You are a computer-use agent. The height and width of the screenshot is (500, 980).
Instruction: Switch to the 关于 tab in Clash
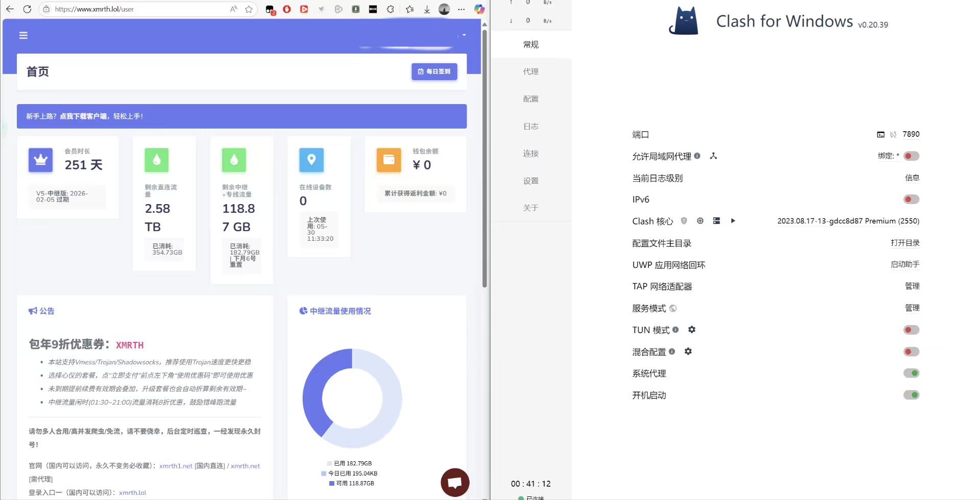click(531, 208)
